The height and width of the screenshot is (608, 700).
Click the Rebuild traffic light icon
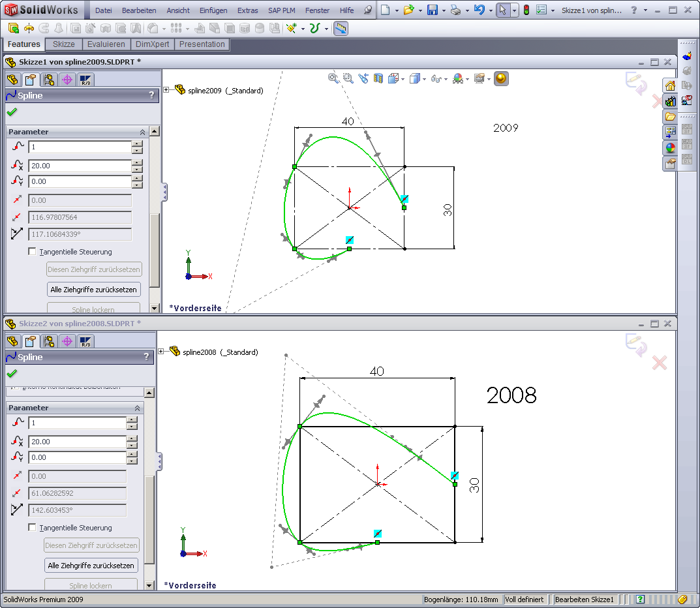pos(526,10)
